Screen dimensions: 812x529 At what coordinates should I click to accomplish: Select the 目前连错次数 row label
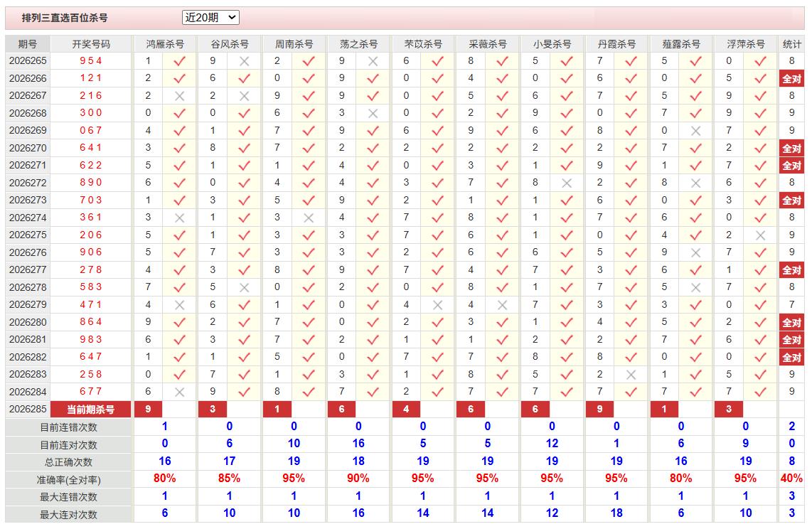point(68,427)
